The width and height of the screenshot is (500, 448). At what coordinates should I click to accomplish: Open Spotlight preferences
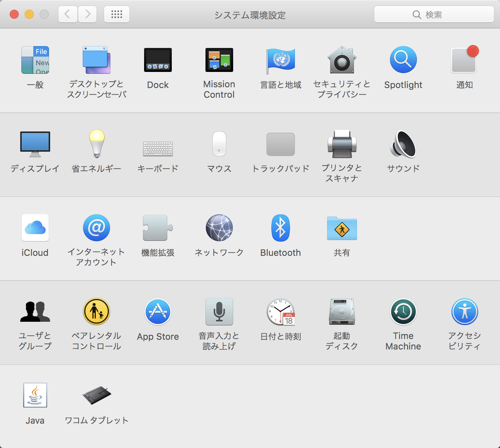[403, 60]
